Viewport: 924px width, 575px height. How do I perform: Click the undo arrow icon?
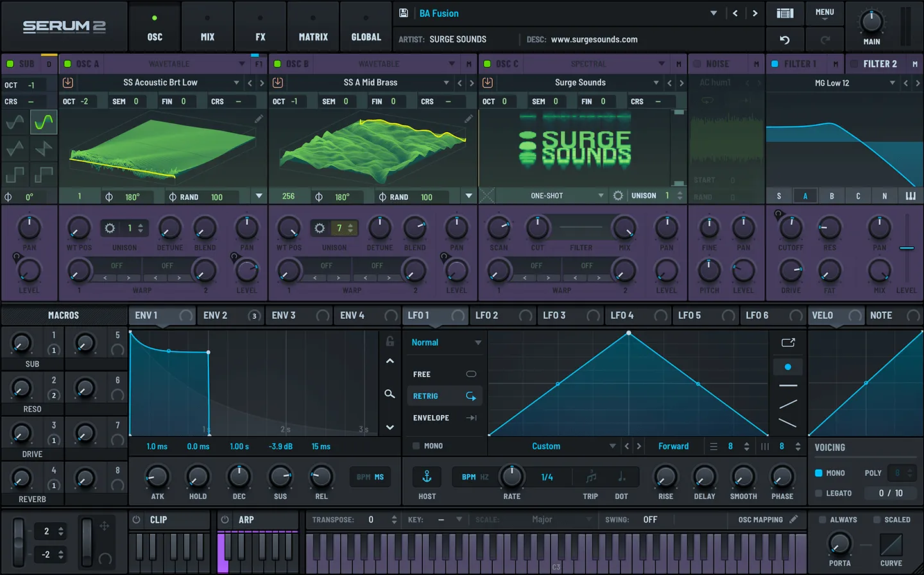785,40
